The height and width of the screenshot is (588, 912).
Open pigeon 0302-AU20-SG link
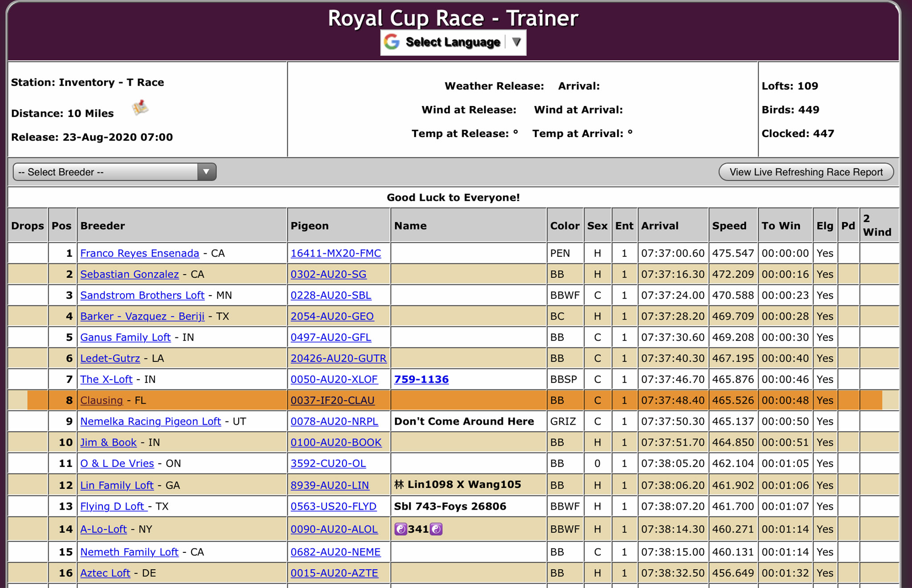[x=328, y=274]
